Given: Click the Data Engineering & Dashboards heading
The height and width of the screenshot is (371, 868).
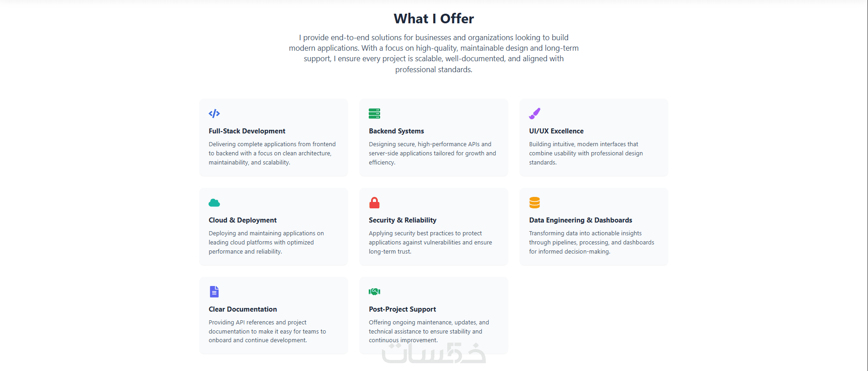Looking at the screenshot, I should 580,220.
